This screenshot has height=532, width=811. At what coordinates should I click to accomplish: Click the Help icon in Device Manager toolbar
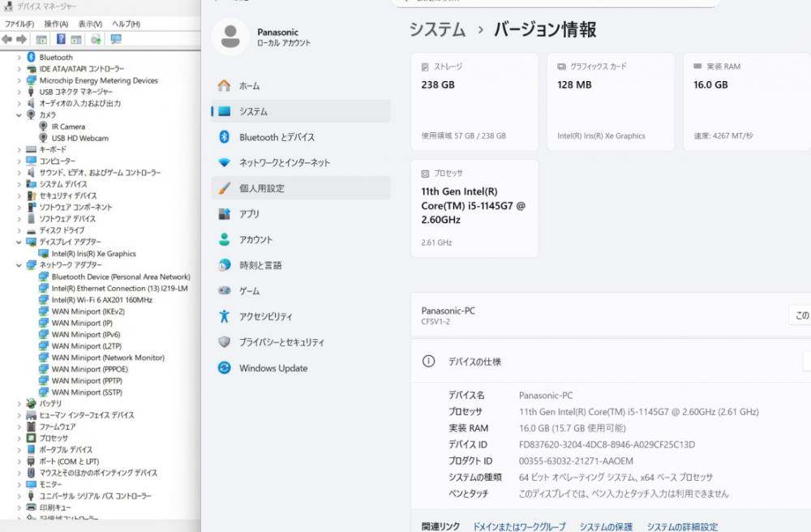[61, 39]
